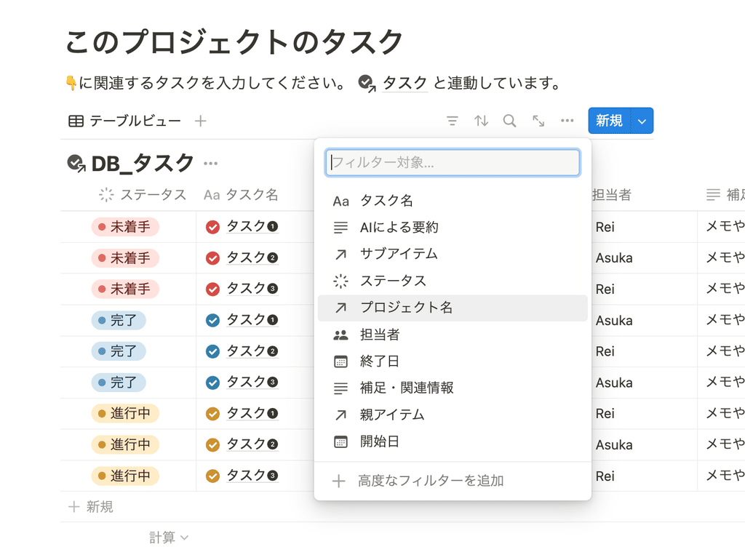Click the タスク名 column header
745x560 pixels.
[241, 195]
